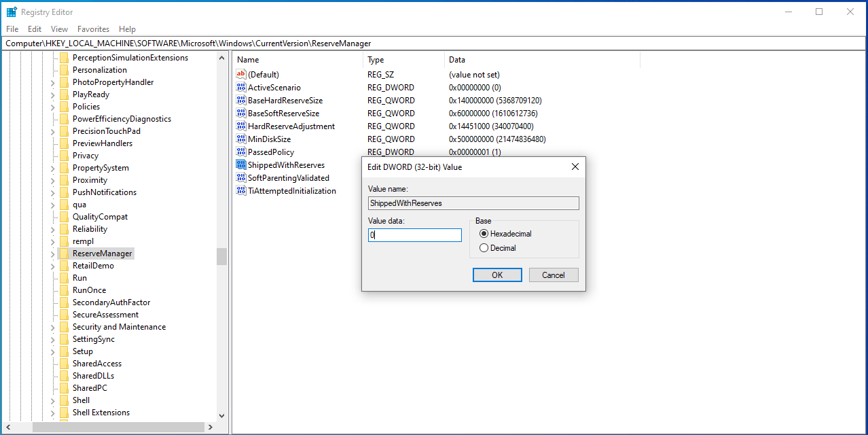
Task: Expand the Policies registry key
Action: [53, 106]
